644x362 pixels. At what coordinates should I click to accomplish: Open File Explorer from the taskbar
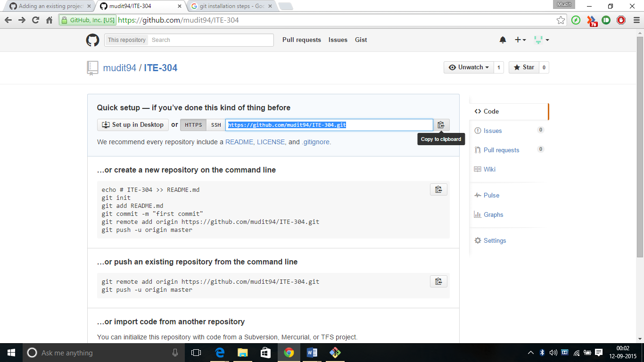[x=243, y=353]
